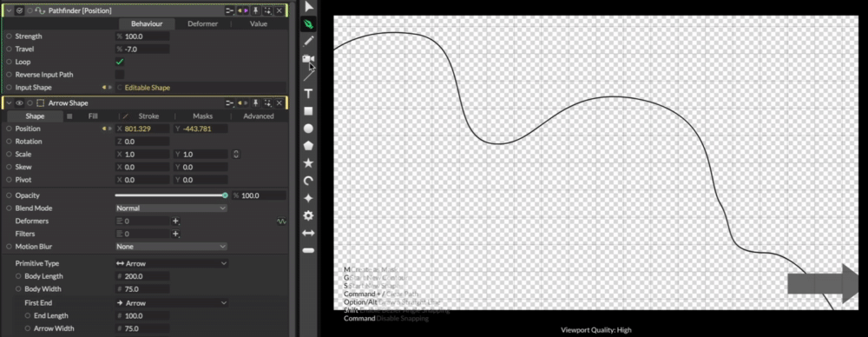The width and height of the screenshot is (868, 337).
Task: Toggle the Body Length attribute circle
Action: [18, 276]
